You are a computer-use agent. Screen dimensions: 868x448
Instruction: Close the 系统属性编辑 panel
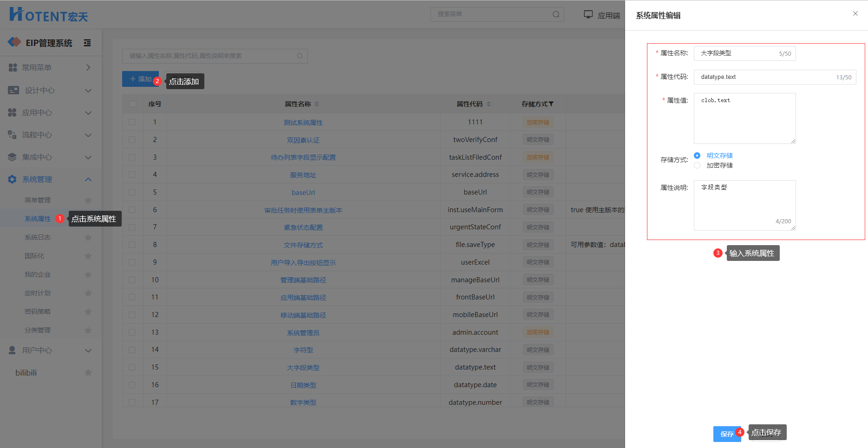pyautogui.click(x=855, y=14)
